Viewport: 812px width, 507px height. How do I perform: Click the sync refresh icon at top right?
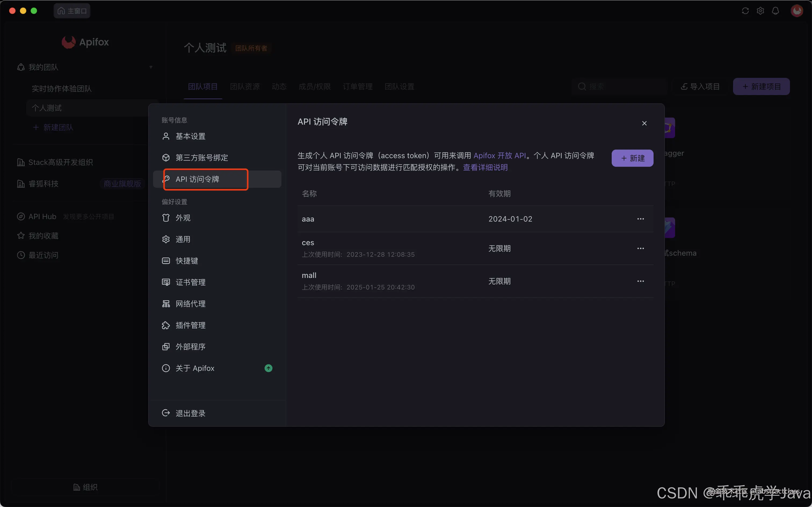click(x=745, y=10)
